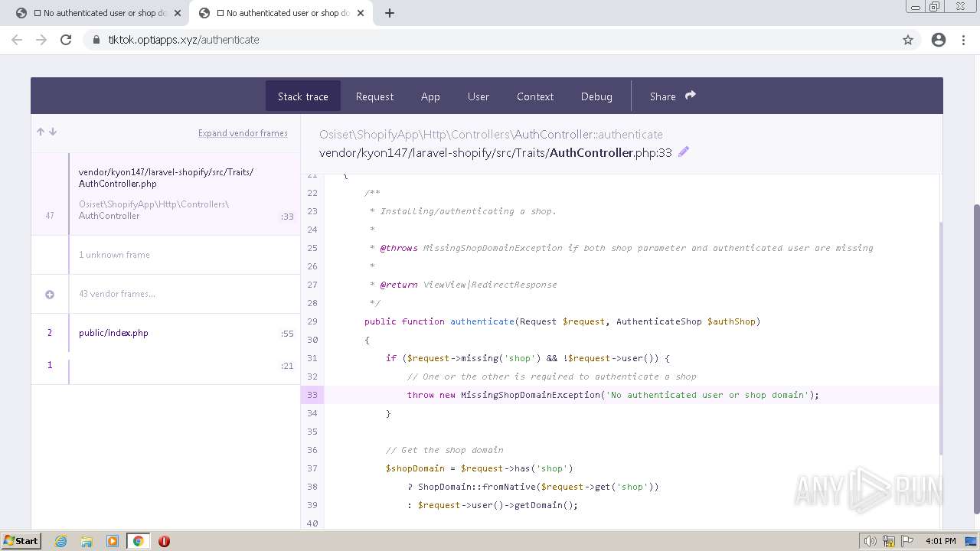This screenshot has width=980, height=551.
Task: Select frame 2 public/index.php
Action: pyautogui.click(x=165, y=333)
